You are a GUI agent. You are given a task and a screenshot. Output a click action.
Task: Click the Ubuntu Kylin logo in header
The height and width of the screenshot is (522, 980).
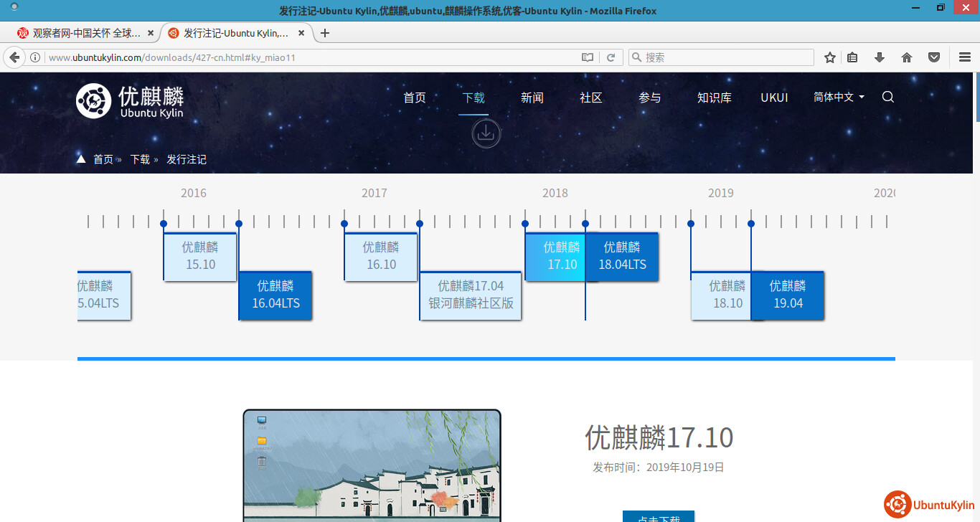(x=131, y=100)
